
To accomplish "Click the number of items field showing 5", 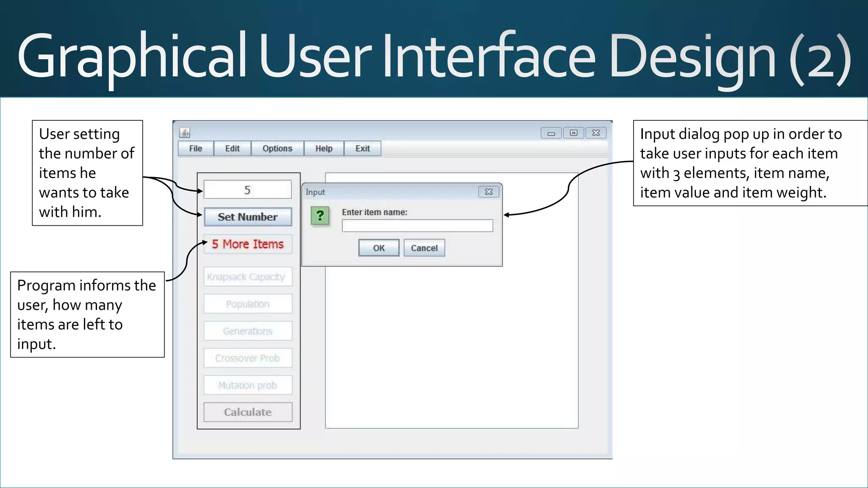I will coord(248,190).
